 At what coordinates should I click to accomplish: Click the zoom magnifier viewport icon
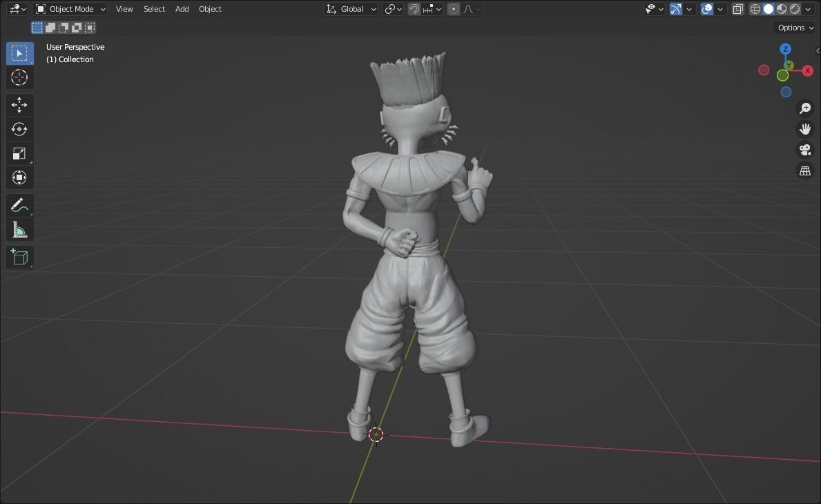tap(804, 108)
